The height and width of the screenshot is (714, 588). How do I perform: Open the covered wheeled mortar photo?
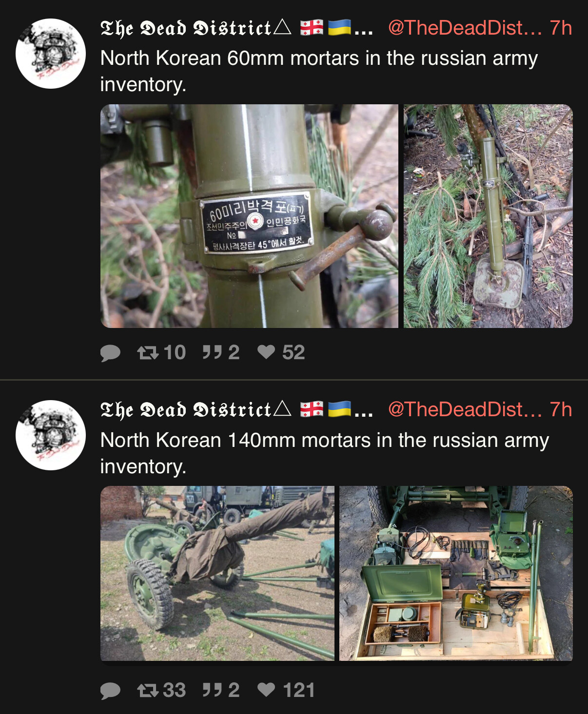pyautogui.click(x=217, y=573)
